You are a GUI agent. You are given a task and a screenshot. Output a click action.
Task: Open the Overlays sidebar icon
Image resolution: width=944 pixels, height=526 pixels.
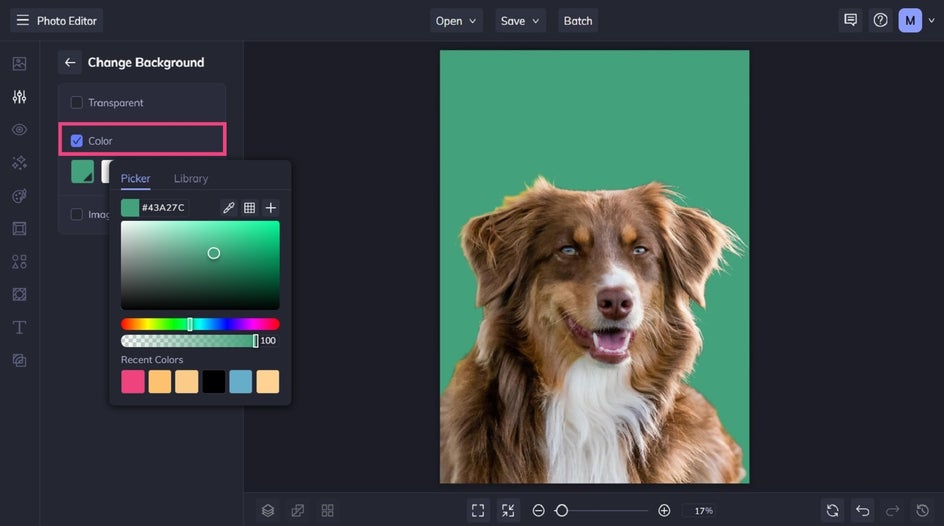pos(19,294)
